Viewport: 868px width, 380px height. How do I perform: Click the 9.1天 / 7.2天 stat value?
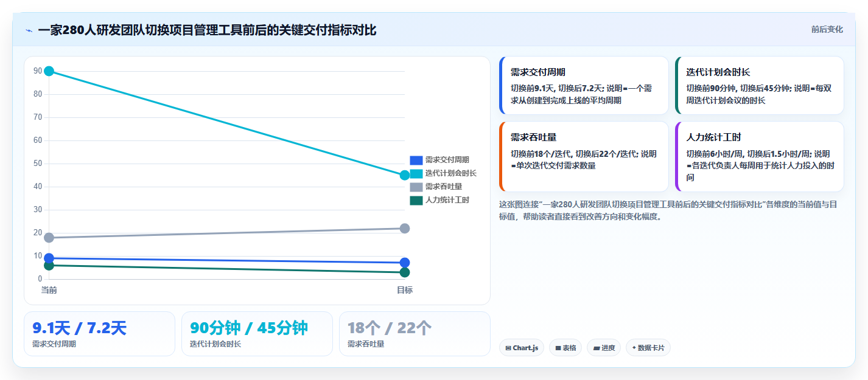79,328
